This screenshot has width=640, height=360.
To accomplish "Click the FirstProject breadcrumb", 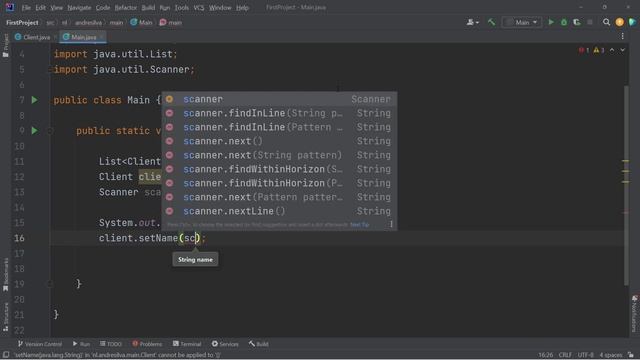I will click(x=22, y=23).
